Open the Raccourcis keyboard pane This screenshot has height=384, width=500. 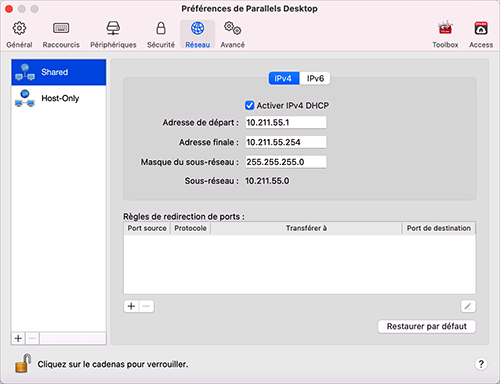coord(61,35)
